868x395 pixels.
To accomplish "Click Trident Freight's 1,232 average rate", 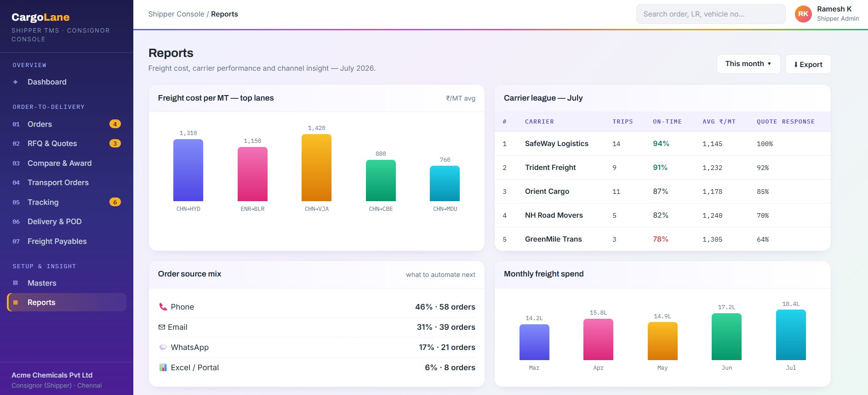I will tap(712, 168).
